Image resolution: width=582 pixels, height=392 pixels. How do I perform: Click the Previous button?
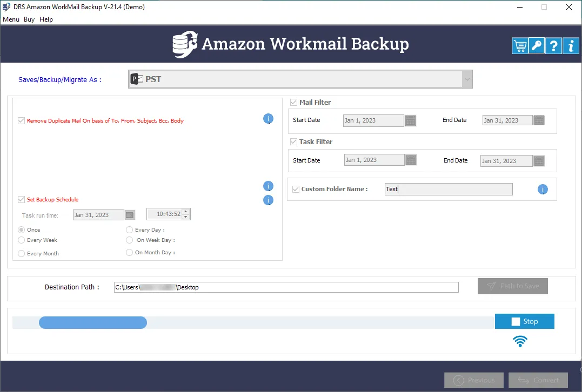(474, 380)
